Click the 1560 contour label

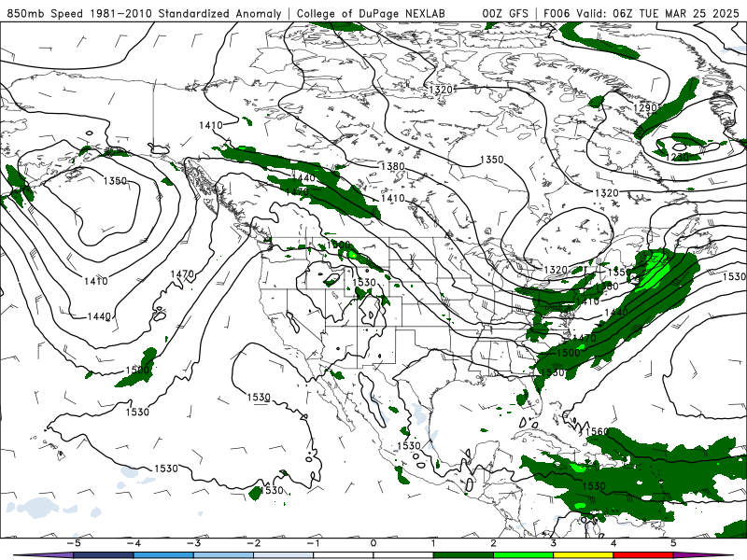tap(597, 431)
